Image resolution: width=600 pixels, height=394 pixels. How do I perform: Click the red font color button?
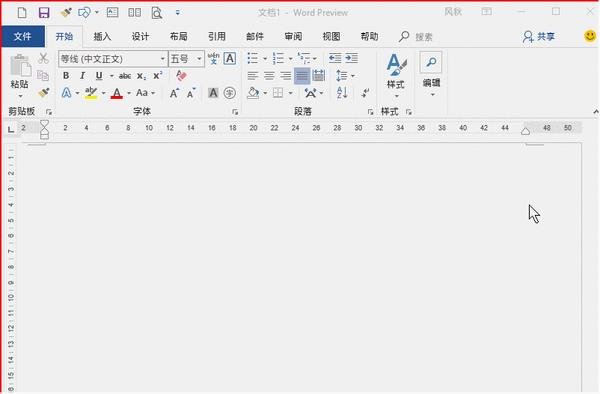117,93
